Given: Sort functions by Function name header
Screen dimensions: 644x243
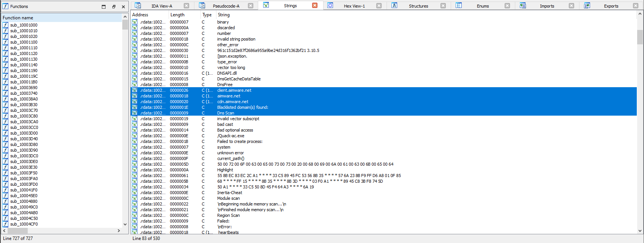Looking at the screenshot, I should (x=18, y=18).
